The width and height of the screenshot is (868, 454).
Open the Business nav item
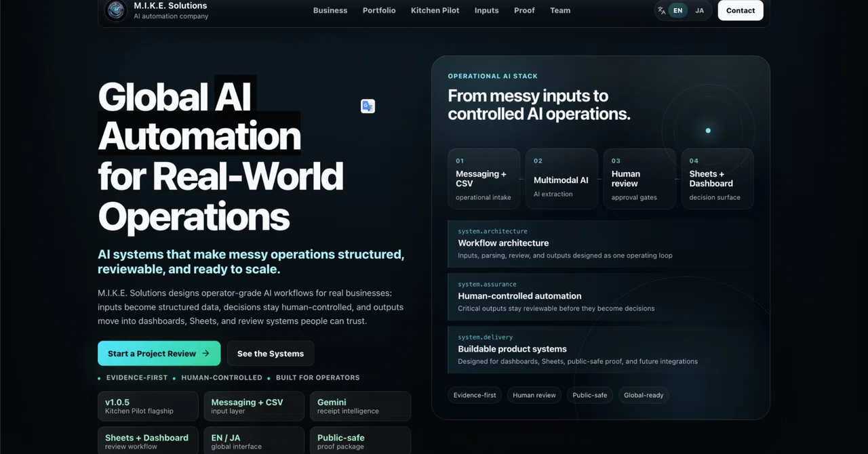point(330,10)
